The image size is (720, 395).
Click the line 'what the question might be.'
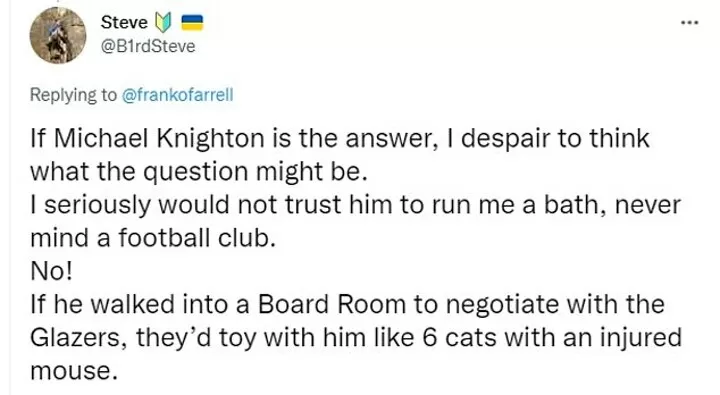199,172
